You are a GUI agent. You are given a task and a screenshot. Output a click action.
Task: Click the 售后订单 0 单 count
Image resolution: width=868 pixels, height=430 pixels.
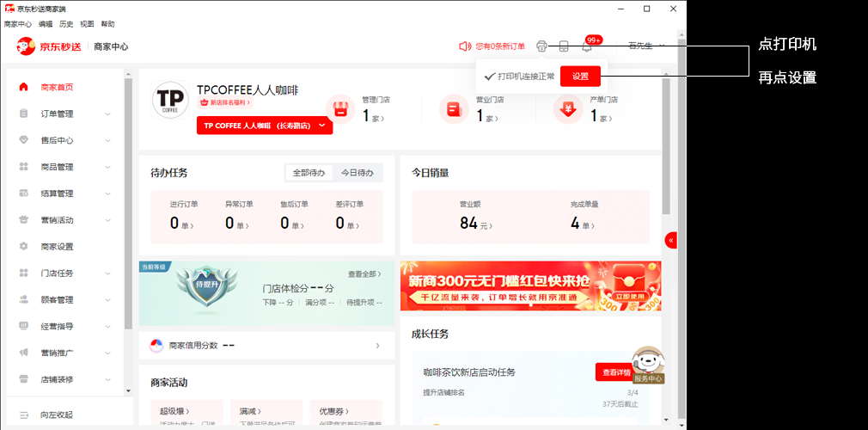(x=293, y=224)
